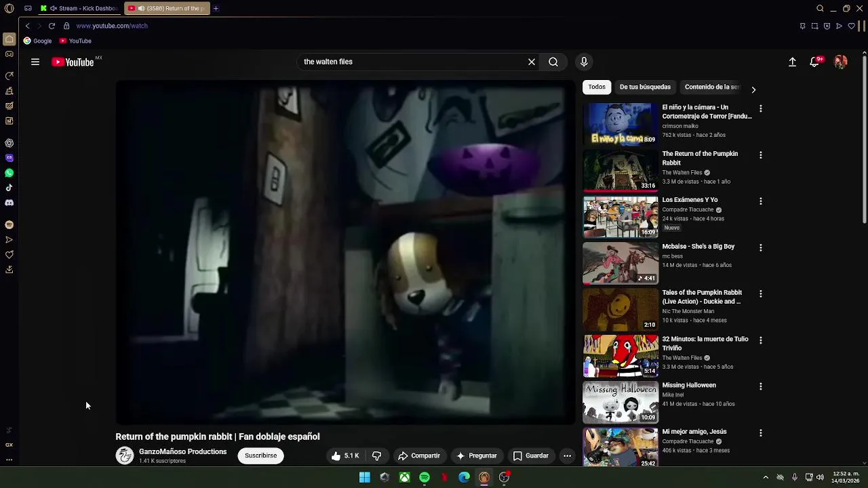This screenshot has height=488, width=868.
Task: Open Downloads from the Opera sidebar
Action: (9, 269)
